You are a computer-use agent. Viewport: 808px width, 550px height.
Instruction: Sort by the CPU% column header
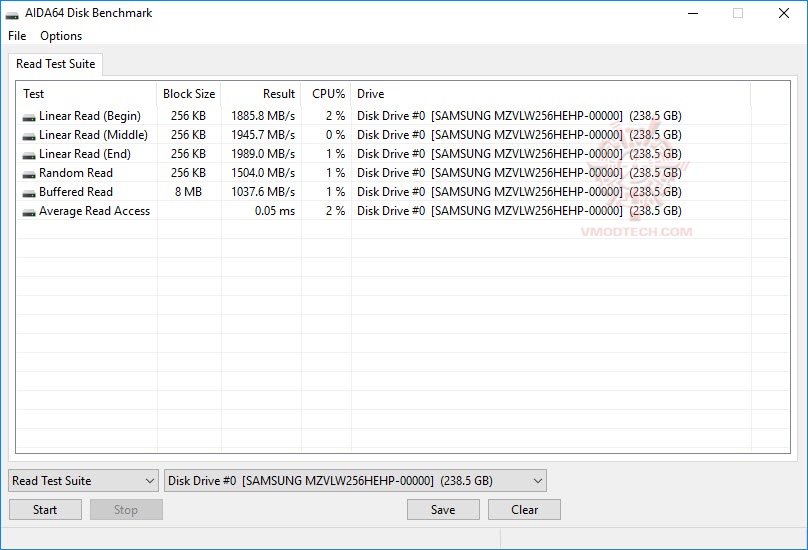326,94
